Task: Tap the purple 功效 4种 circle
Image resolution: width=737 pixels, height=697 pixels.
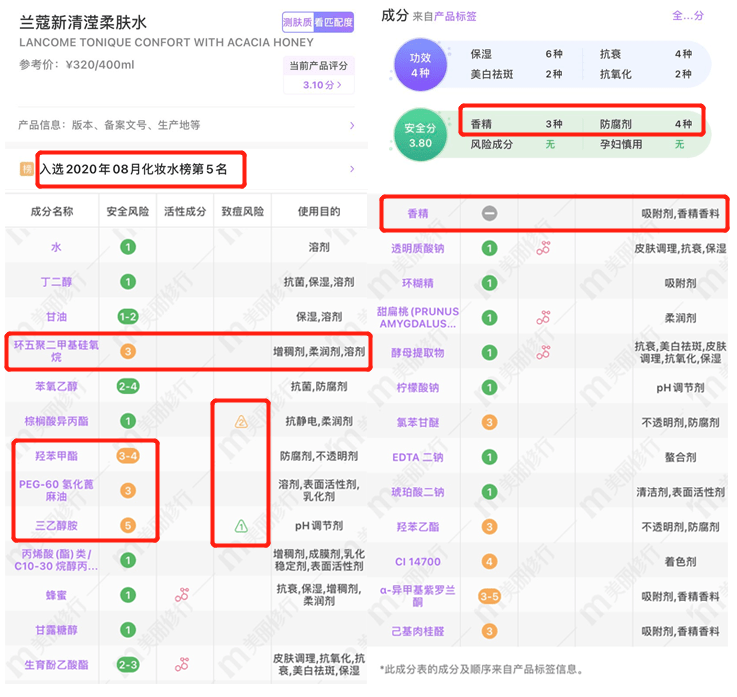Action: click(420, 65)
